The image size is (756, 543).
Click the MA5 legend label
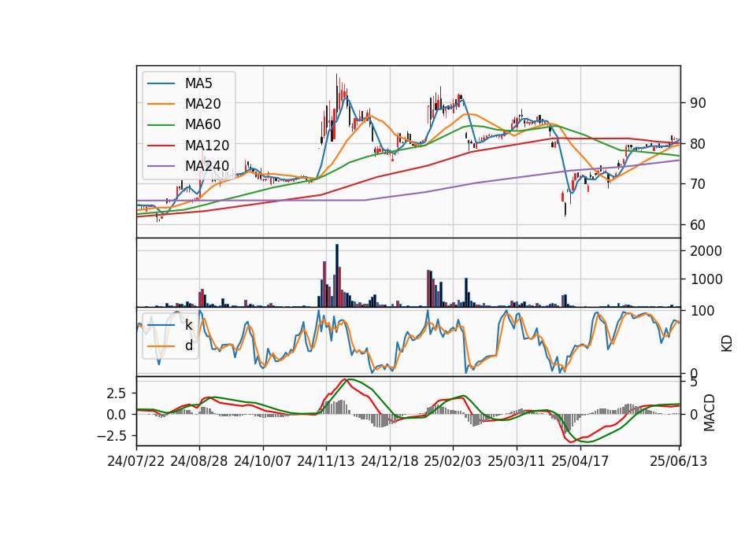198,83
